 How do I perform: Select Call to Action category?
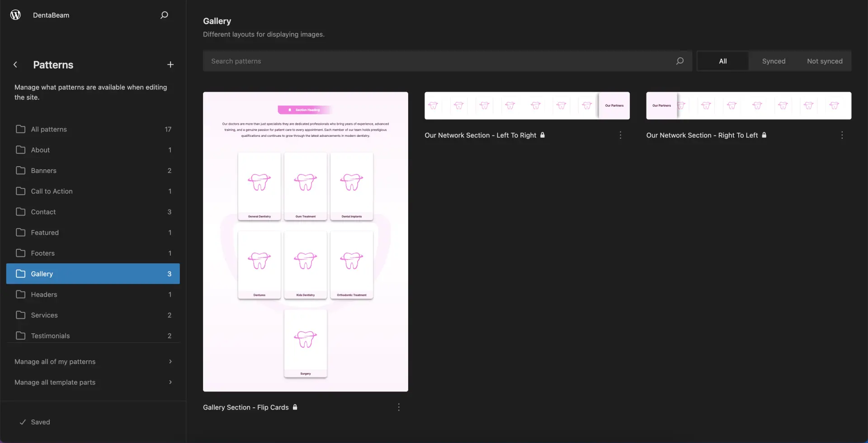pyautogui.click(x=93, y=191)
